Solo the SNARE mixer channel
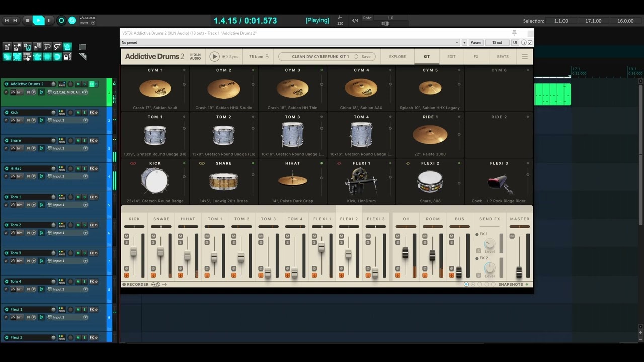 click(x=153, y=243)
